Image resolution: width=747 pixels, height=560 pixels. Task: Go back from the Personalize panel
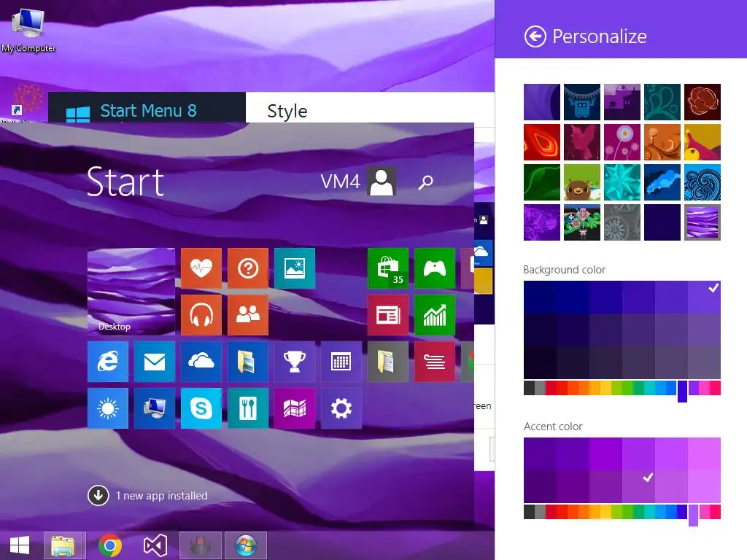pos(535,36)
